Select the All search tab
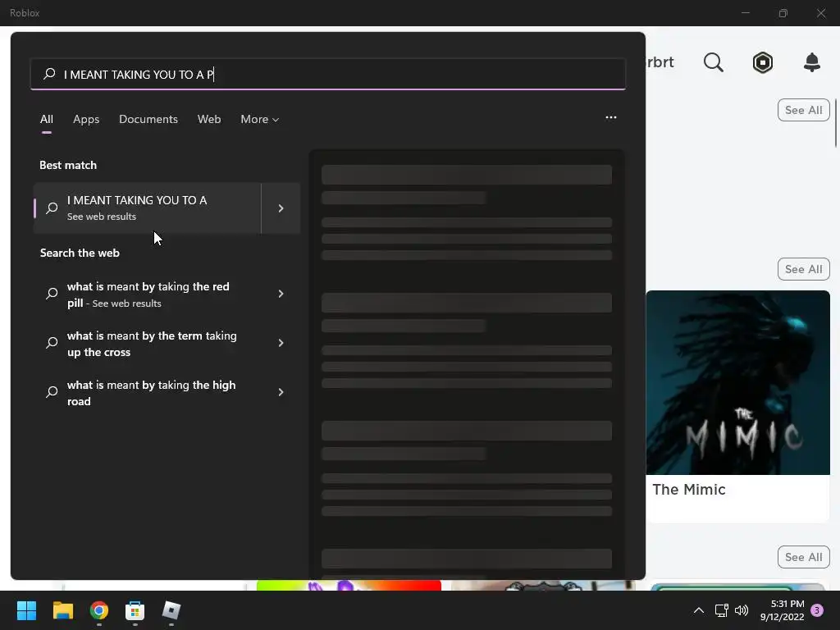Viewport: 840px width, 630px height. pyautogui.click(x=47, y=120)
